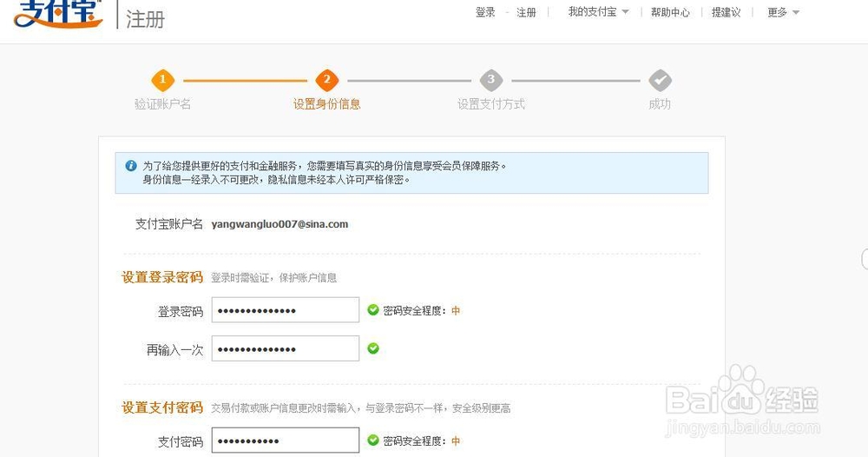Open 我的支付宝 menu
Image resolution: width=868 pixels, height=457 pixels.
coord(592,11)
